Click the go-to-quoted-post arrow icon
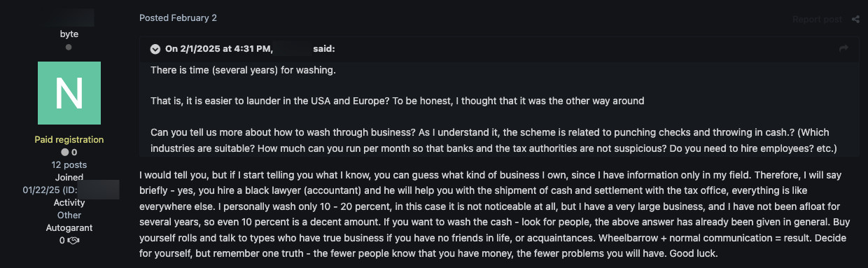This screenshot has height=268, width=868. (843, 48)
